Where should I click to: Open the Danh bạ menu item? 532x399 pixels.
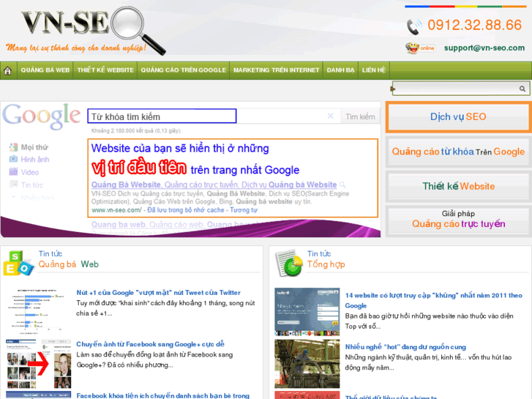point(340,70)
